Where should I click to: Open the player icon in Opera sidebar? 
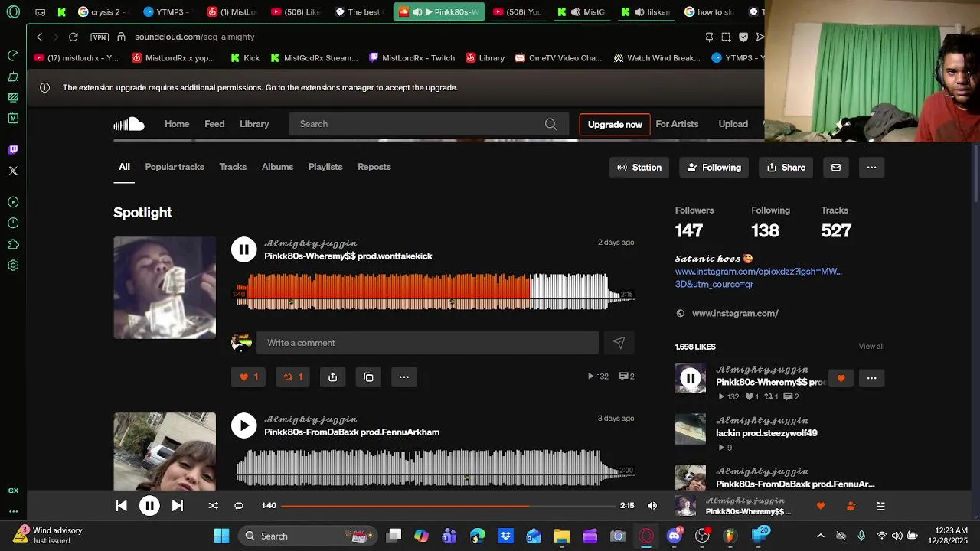13,202
